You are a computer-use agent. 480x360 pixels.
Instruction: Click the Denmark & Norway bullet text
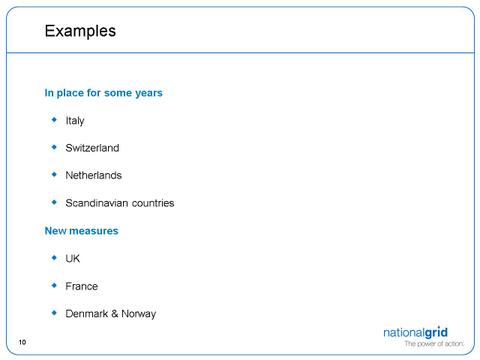click(x=111, y=314)
